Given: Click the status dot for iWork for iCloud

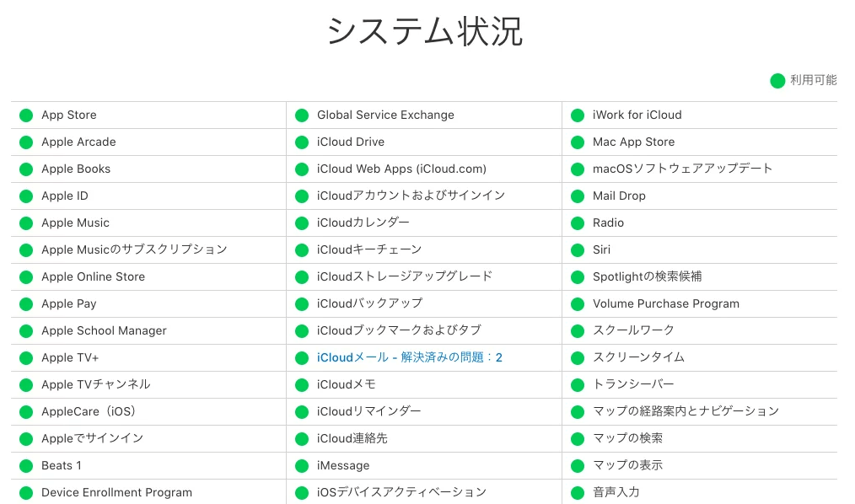Looking at the screenshot, I should click(578, 115).
